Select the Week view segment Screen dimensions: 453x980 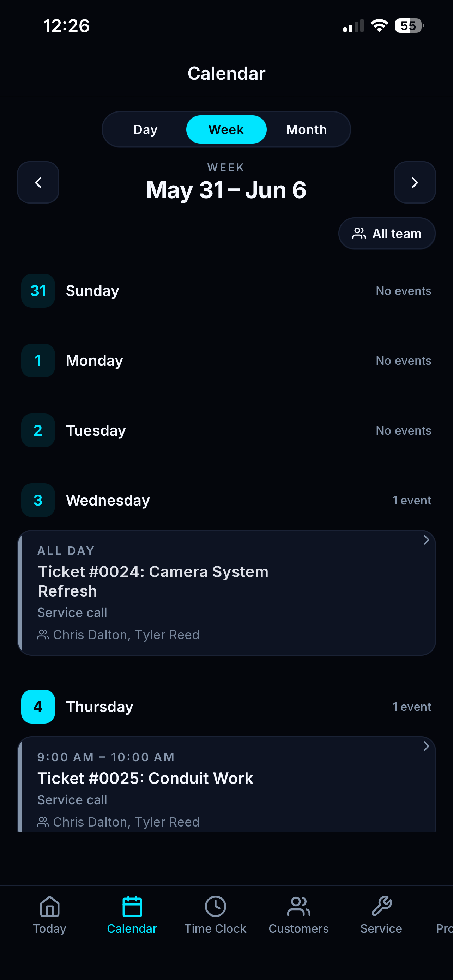pyautogui.click(x=226, y=129)
